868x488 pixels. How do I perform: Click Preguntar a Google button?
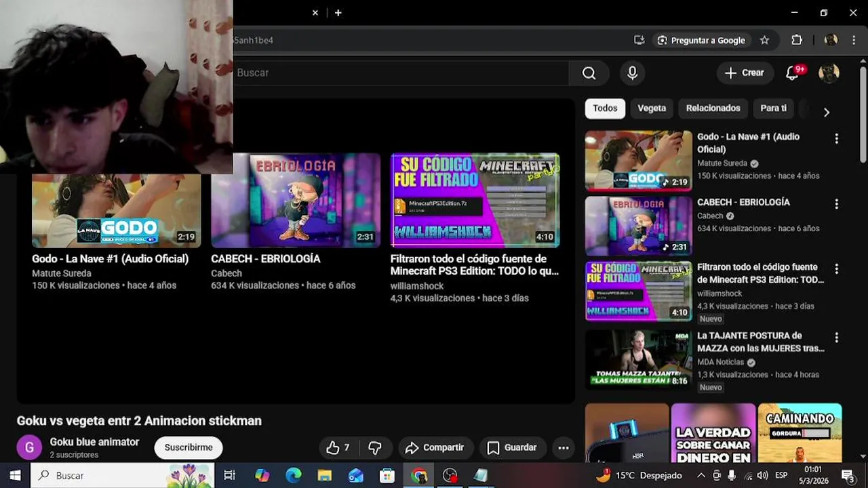pyautogui.click(x=701, y=41)
